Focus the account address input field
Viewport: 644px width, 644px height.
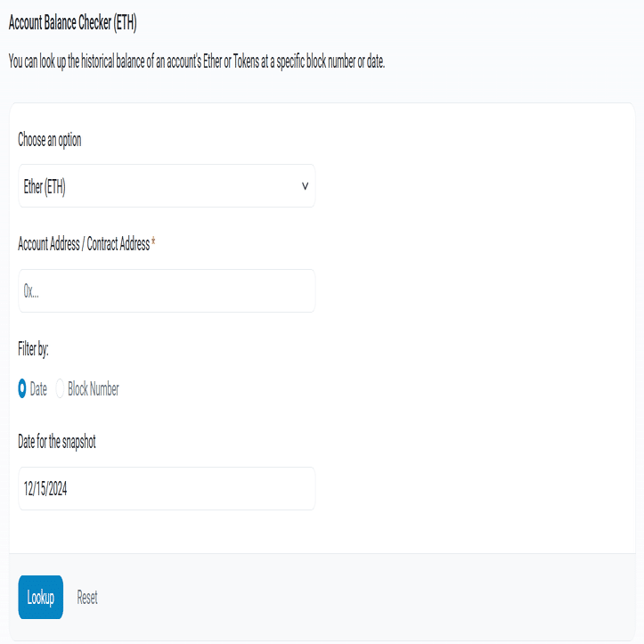pyautogui.click(x=167, y=291)
